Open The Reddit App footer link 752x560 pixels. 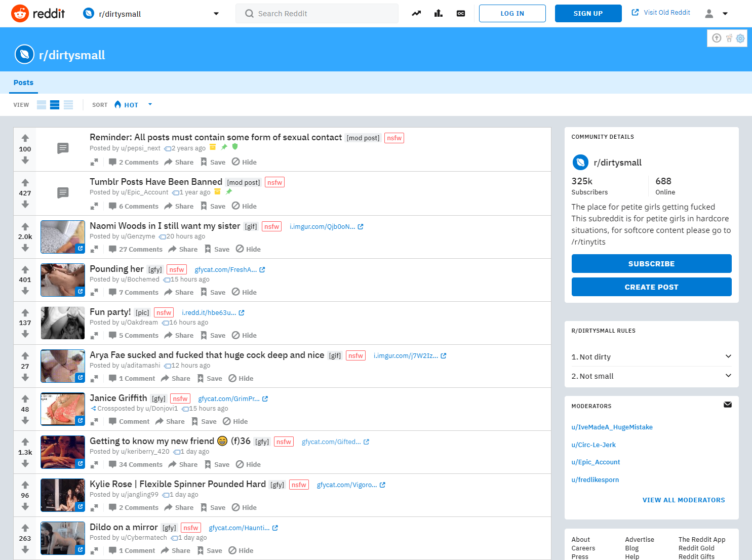[x=702, y=540]
